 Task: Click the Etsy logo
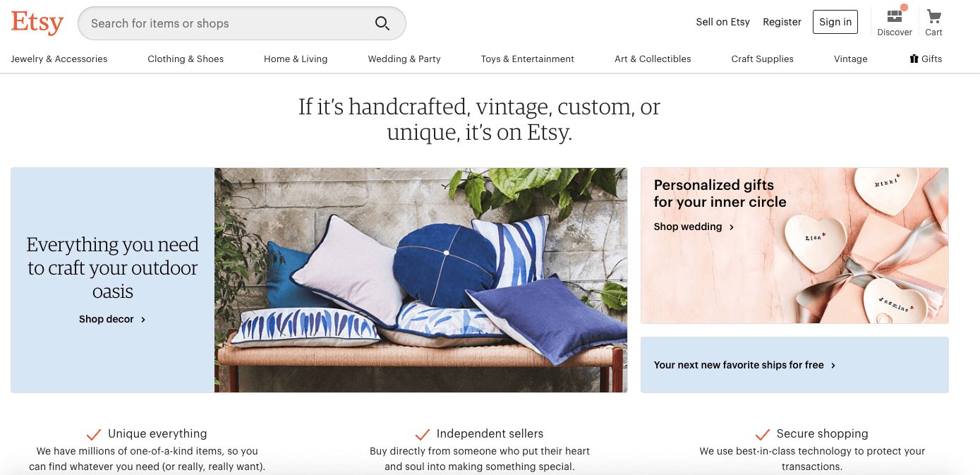click(x=37, y=23)
